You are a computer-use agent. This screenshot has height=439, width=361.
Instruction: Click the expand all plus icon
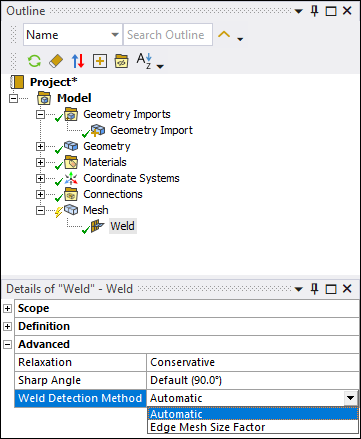coord(100,61)
